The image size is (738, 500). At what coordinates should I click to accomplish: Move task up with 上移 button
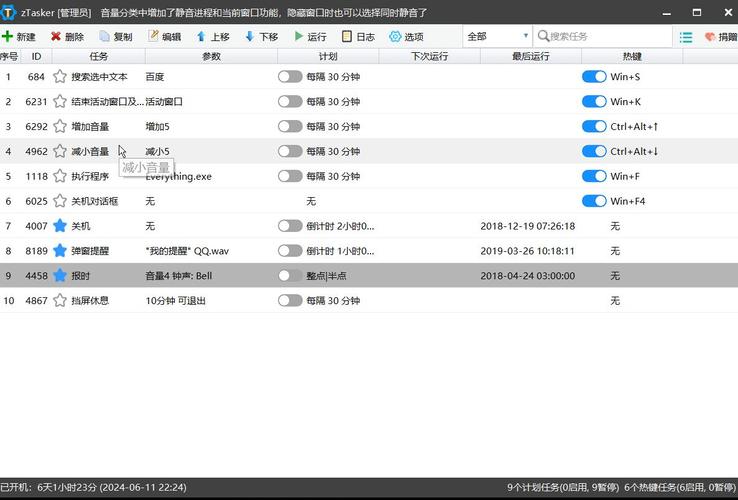213,36
